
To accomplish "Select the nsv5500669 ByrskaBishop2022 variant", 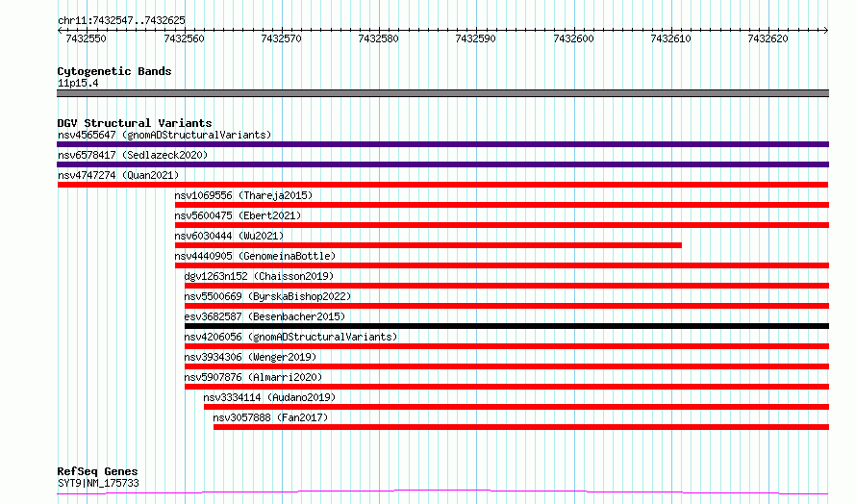I will [267, 296].
